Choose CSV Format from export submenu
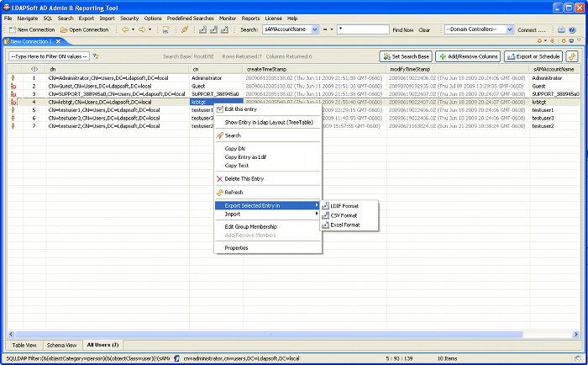Viewport: 588px width, 365px height. click(343, 214)
